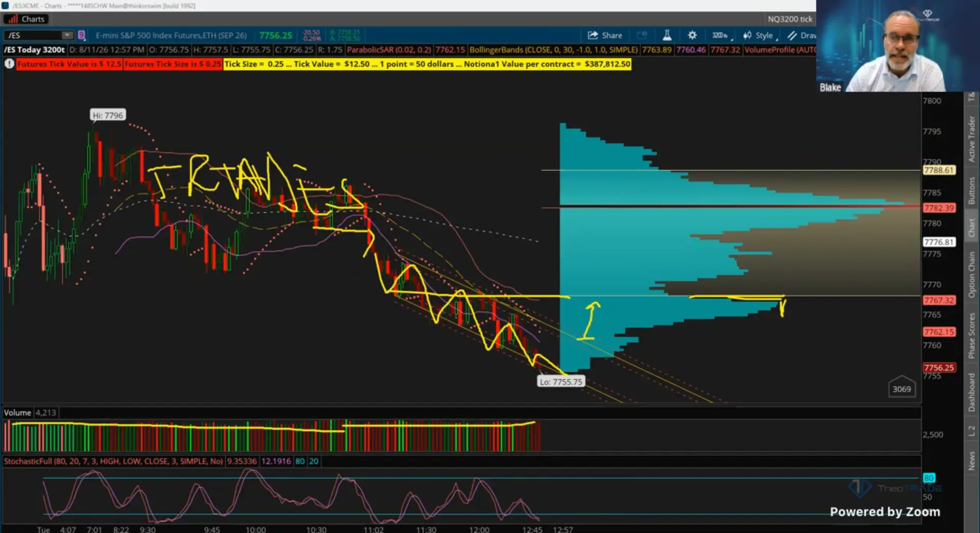Viewport: 980px width, 533px height.
Task: Open the L 2 side tab
Action: pyautogui.click(x=971, y=431)
